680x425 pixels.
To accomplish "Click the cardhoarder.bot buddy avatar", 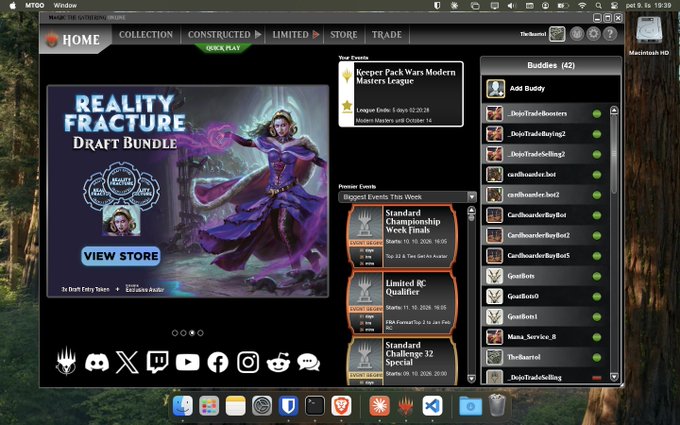I will [x=494, y=174].
